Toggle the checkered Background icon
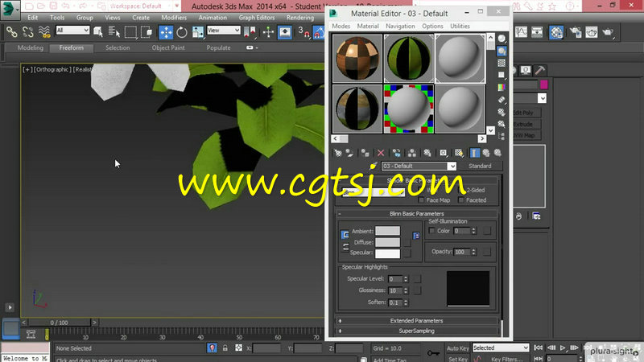The image size is (644, 362). click(x=502, y=63)
